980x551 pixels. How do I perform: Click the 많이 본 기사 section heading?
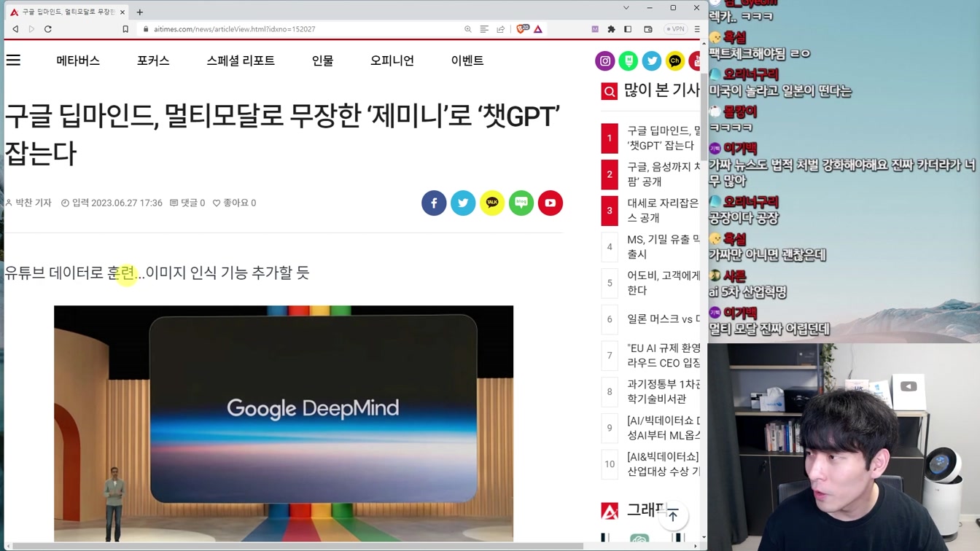click(661, 90)
